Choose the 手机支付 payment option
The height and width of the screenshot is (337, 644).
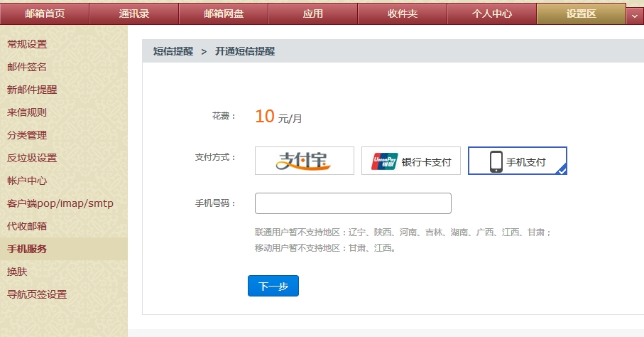point(518,161)
